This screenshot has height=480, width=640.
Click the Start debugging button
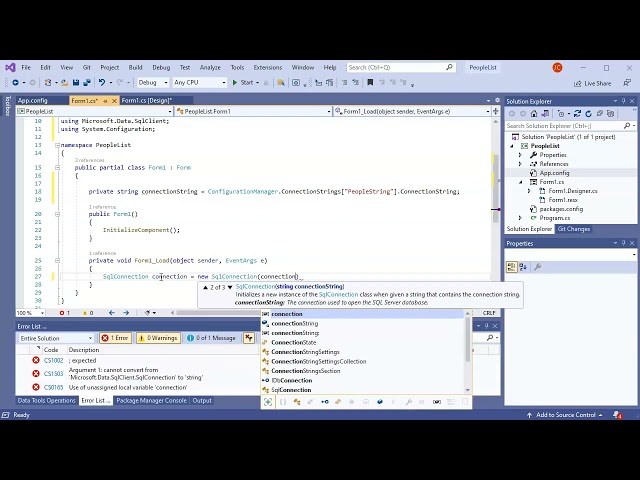[243, 83]
